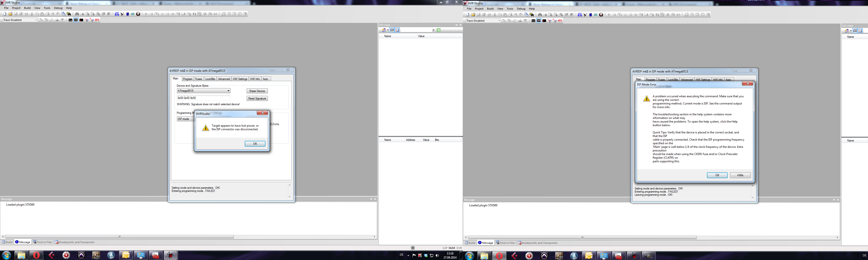The width and height of the screenshot is (868, 260).
Task: Switch to Fuses tab in the left programmer dialog
Action: 198,79
